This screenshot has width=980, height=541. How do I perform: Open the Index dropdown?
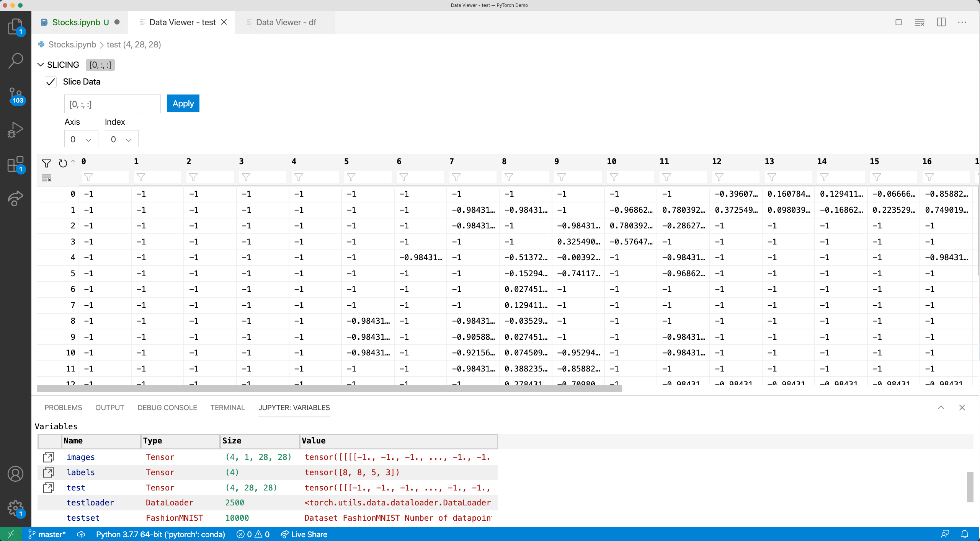pos(121,139)
